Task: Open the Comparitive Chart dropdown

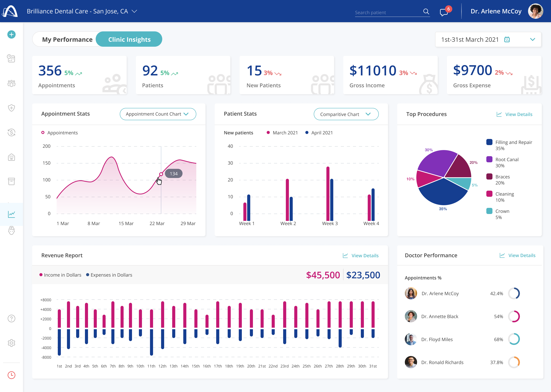Action: (346, 114)
